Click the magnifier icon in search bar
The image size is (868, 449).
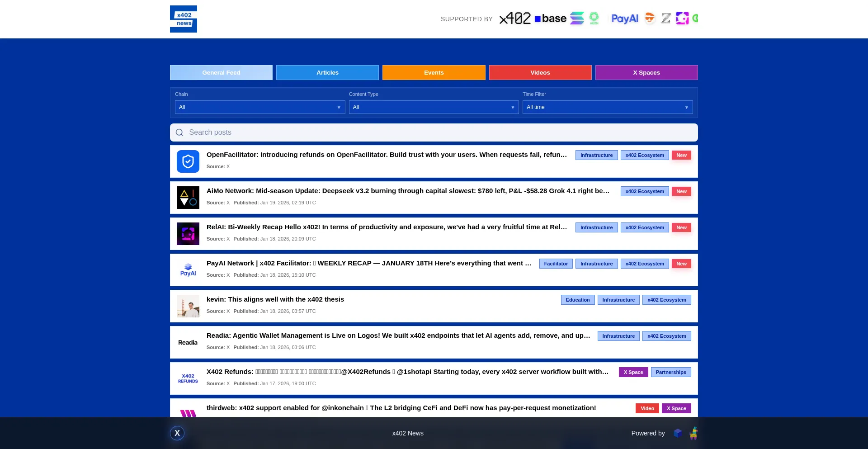pyautogui.click(x=179, y=132)
